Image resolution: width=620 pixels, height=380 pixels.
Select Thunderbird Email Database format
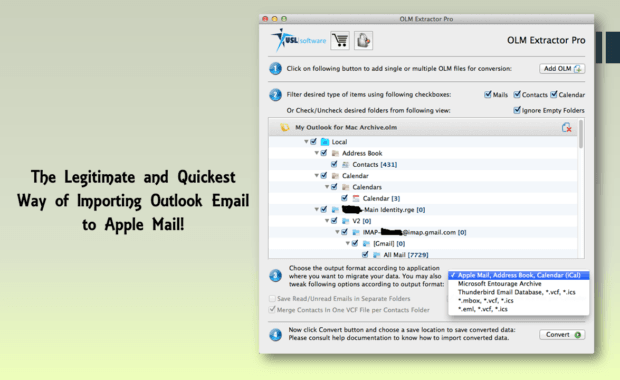[x=518, y=292]
